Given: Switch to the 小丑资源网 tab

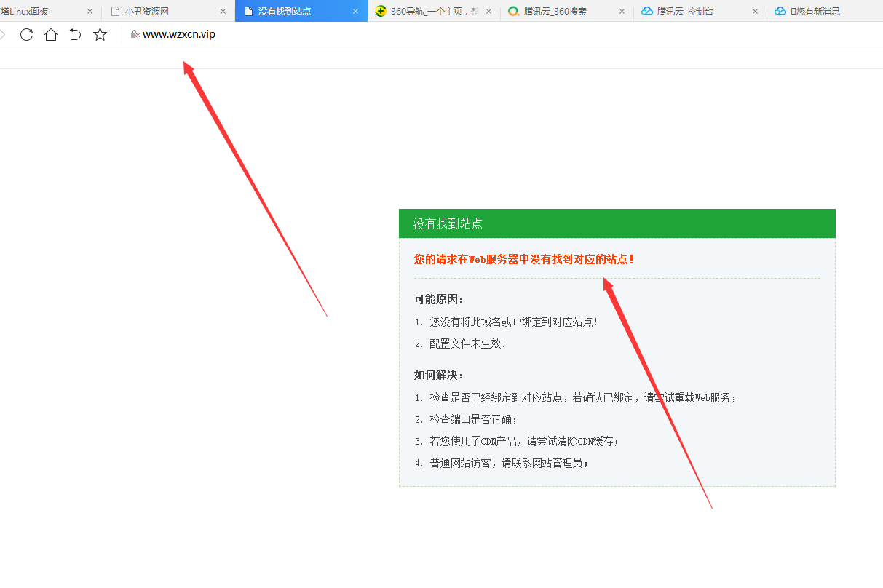Looking at the screenshot, I should click(x=168, y=11).
